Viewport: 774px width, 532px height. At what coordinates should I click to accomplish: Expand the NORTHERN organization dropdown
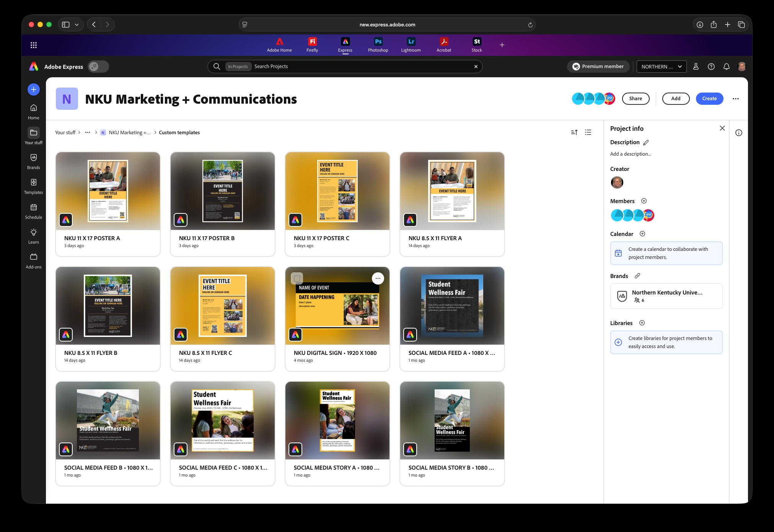(661, 67)
